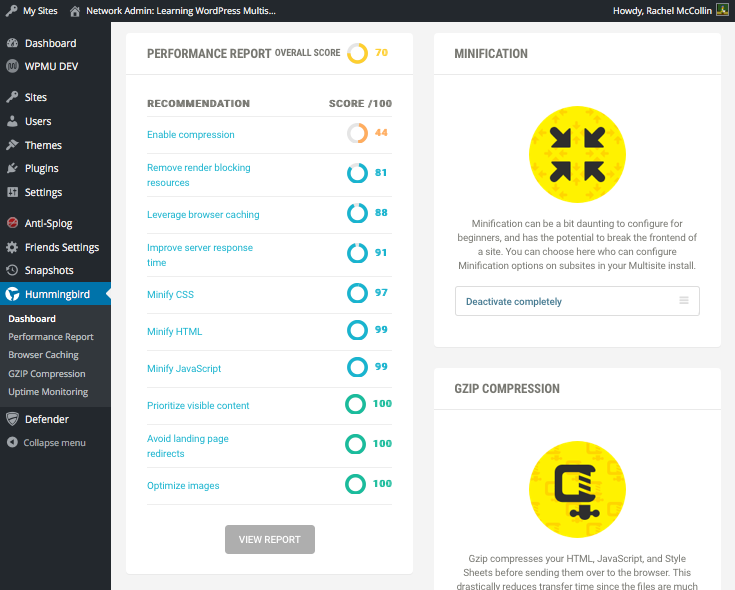735x590 pixels.
Task: Click the score ring beside 91
Action: (x=357, y=253)
